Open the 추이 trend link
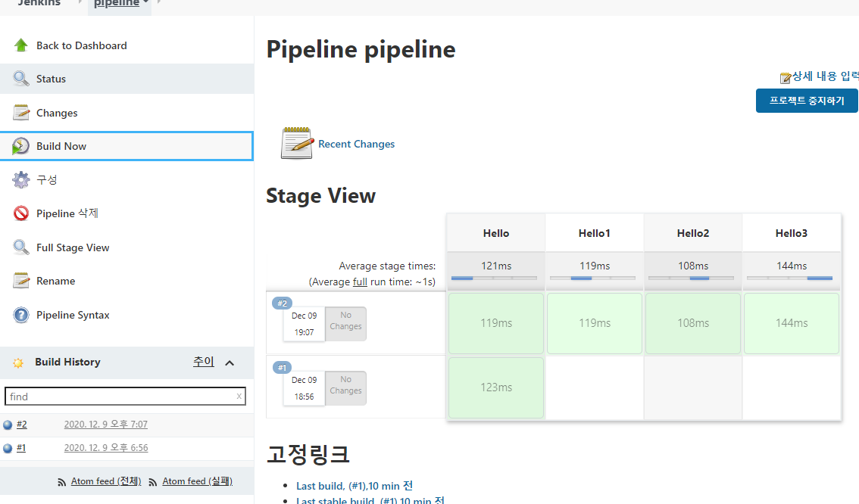 203,362
